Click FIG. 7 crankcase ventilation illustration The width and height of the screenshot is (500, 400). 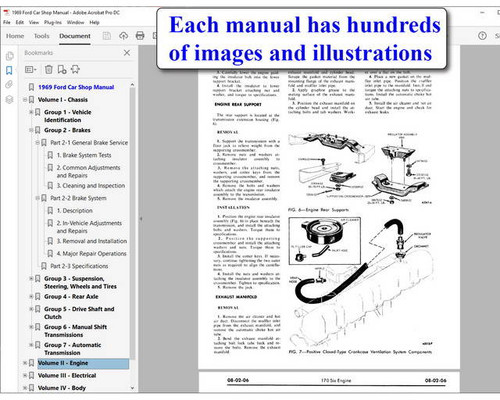(361, 282)
